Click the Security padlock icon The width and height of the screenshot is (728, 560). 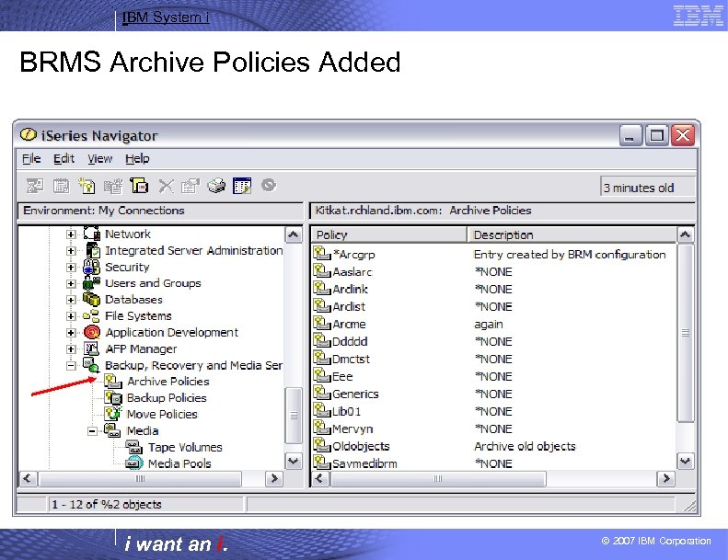[91, 267]
